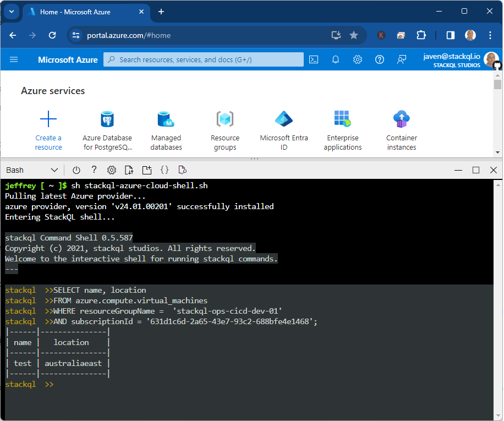The image size is (504, 421).
Task: Open Cloud Shell settings gear
Action: [x=112, y=170]
